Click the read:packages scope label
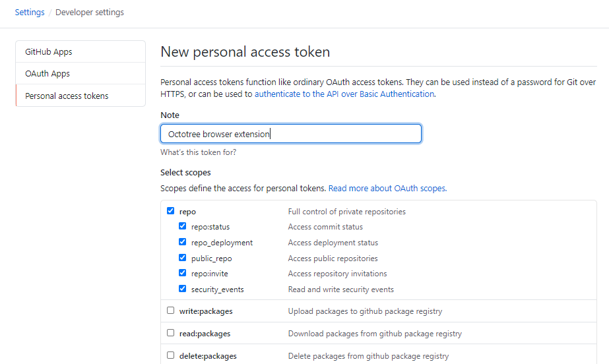The image size is (609, 364). [205, 334]
